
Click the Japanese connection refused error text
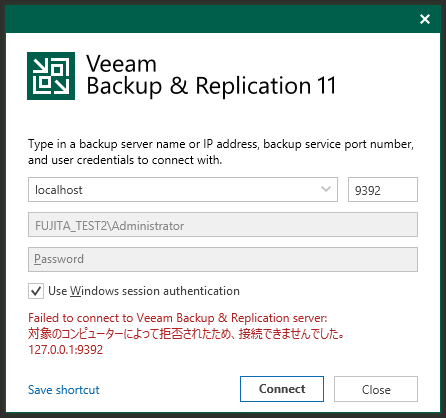click(186, 334)
